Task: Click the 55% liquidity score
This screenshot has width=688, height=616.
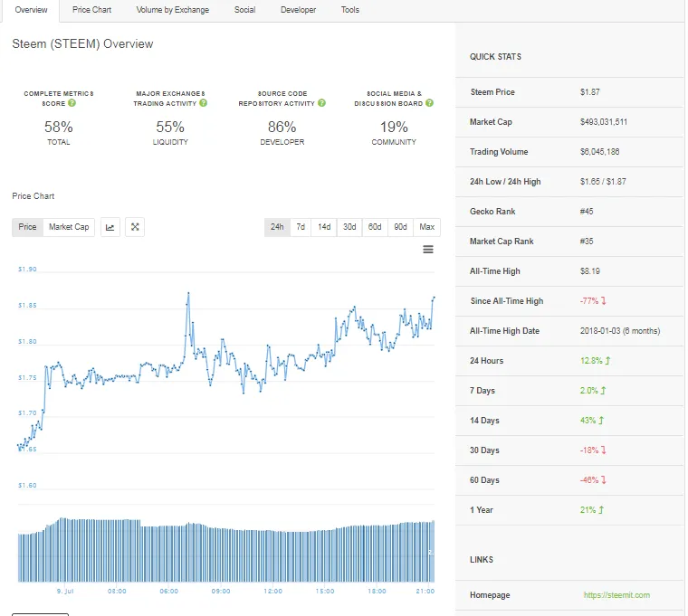Action: coord(170,128)
